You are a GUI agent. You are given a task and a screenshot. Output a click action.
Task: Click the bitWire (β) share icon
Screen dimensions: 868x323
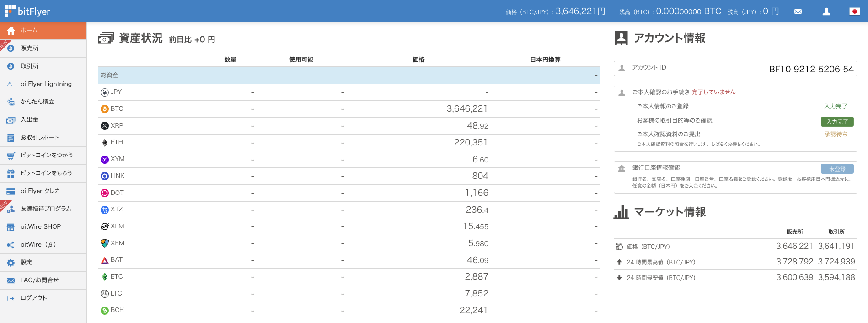tap(11, 245)
